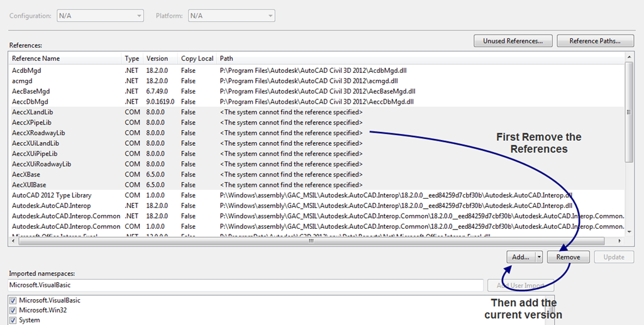
Task: Click the horizontal scrollbar right arrow
Action: coord(618,241)
